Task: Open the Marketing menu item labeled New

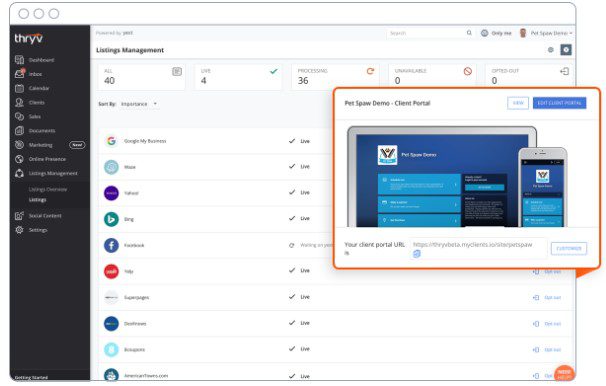Action: tap(49, 145)
